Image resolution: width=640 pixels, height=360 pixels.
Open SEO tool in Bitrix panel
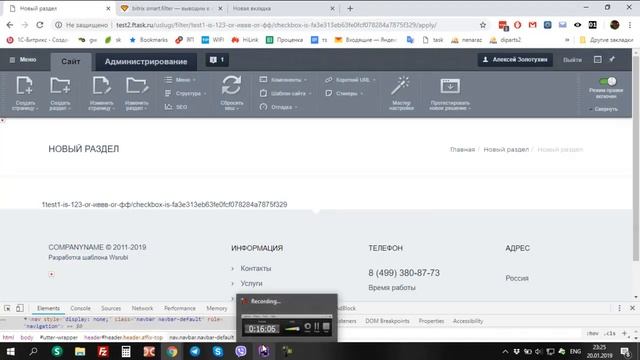click(x=176, y=107)
